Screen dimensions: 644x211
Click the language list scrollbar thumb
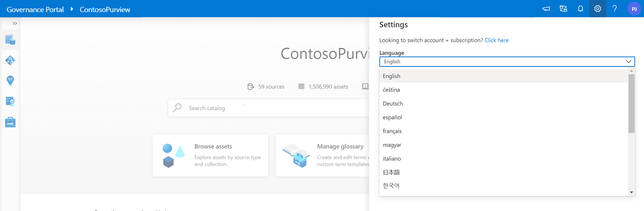632,103
